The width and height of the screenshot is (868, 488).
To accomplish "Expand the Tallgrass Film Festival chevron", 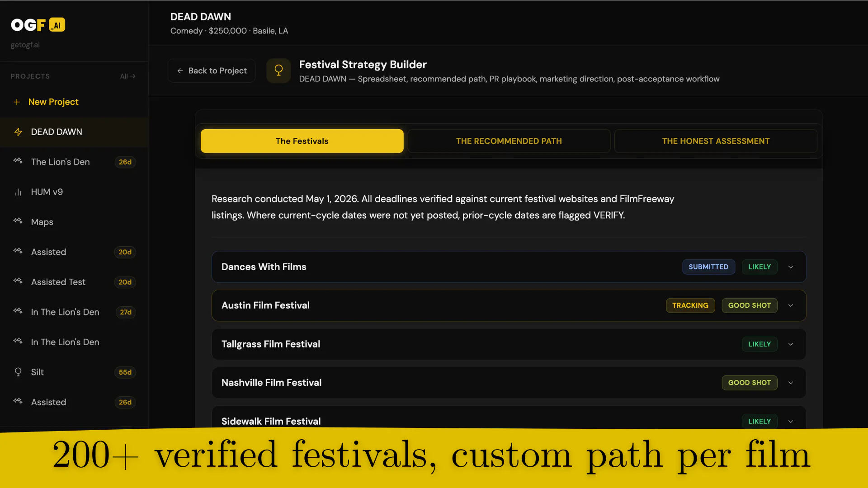I will click(791, 344).
